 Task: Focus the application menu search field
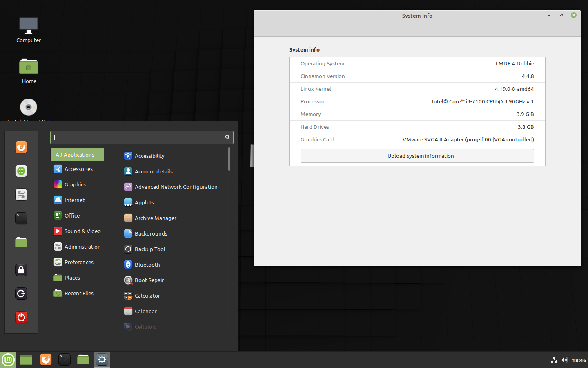point(142,137)
